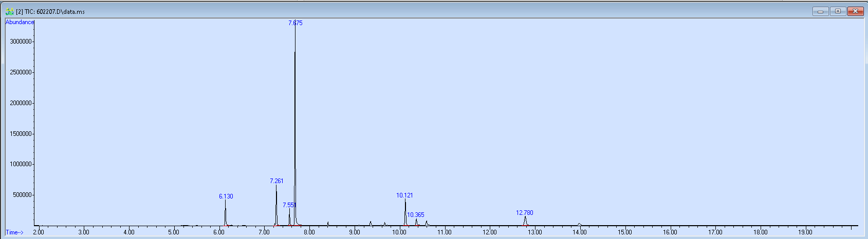Select the peak label 6.130
Image resolution: width=868 pixels, height=239 pixels.
point(226,196)
